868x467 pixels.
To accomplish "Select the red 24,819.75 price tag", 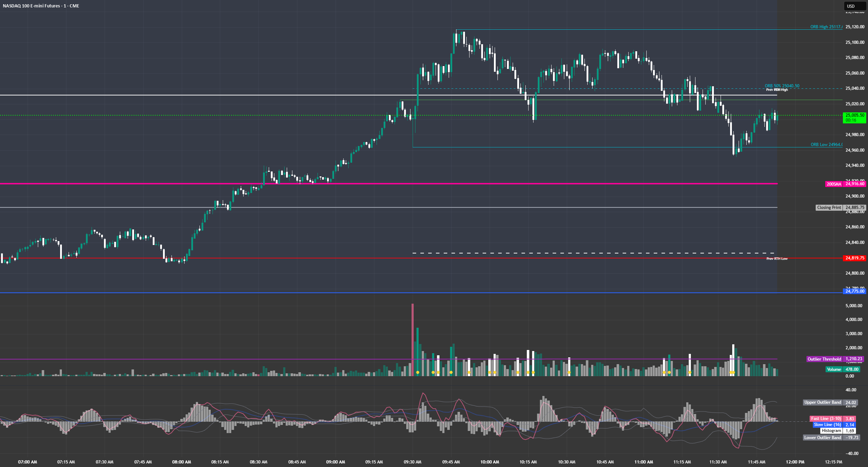I will click(x=855, y=258).
